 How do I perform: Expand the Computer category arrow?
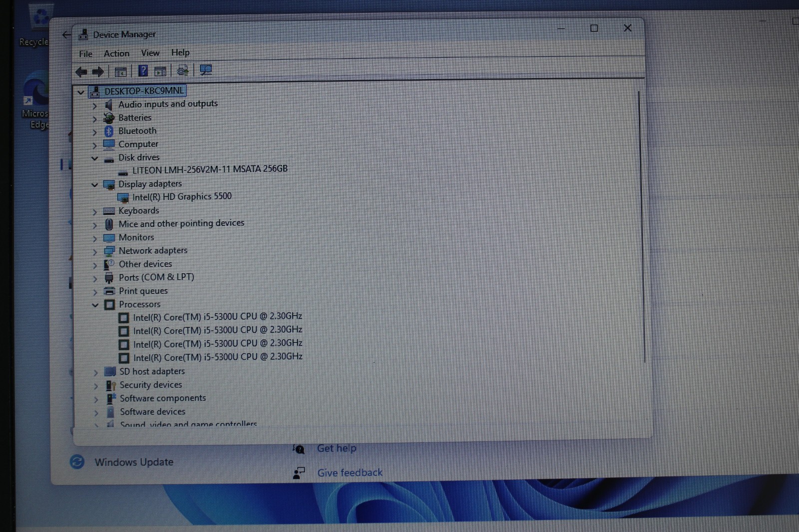click(94, 145)
